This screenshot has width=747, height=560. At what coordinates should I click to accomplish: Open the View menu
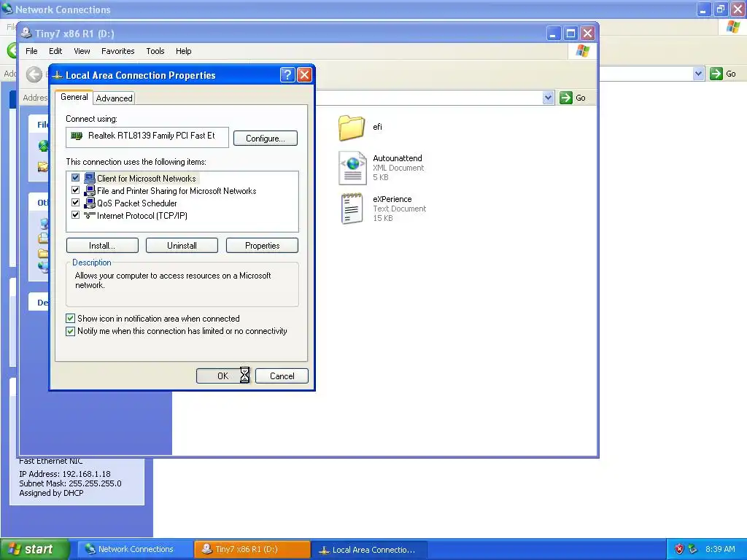(x=82, y=51)
